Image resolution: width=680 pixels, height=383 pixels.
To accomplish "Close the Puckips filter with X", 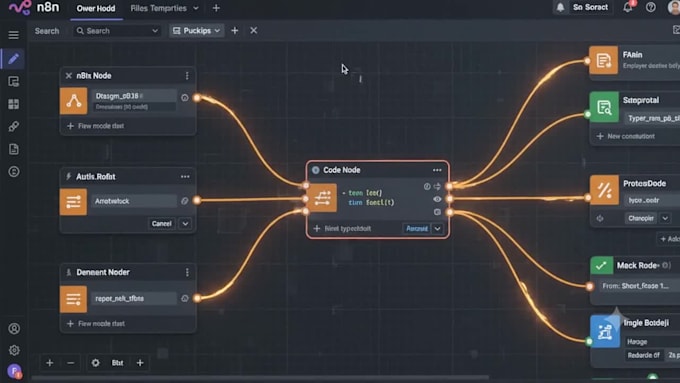I will pyautogui.click(x=254, y=30).
